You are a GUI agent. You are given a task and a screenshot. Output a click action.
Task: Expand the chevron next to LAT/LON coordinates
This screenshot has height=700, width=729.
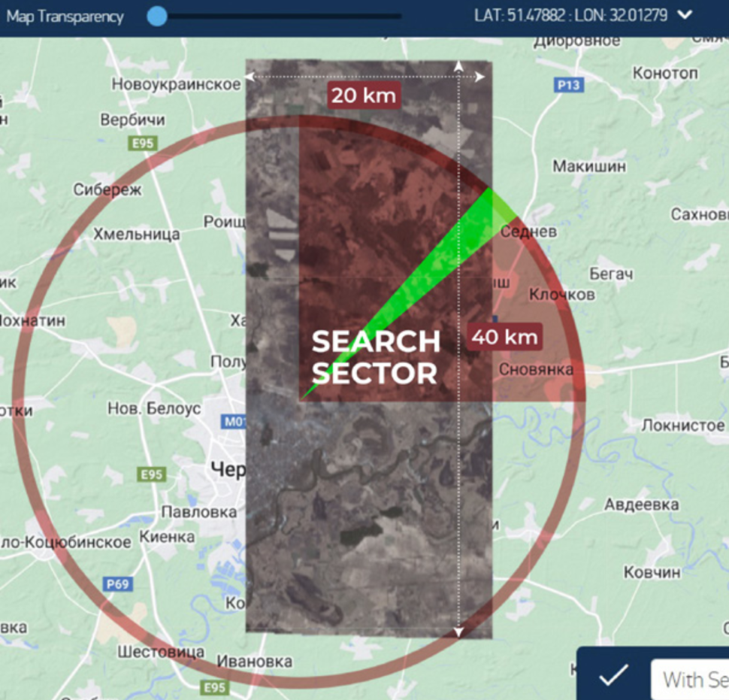tap(685, 15)
